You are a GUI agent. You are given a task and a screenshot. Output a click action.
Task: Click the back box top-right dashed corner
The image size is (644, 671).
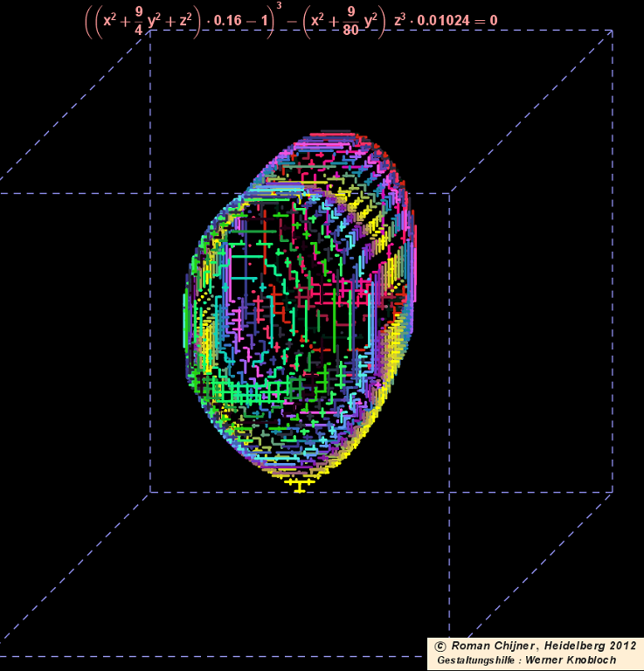coord(612,31)
